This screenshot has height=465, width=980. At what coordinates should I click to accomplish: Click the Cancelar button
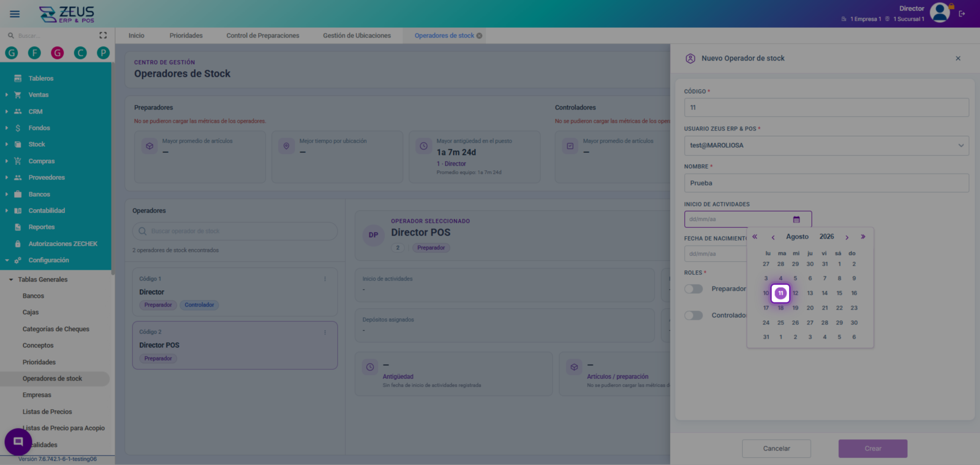pos(776,448)
